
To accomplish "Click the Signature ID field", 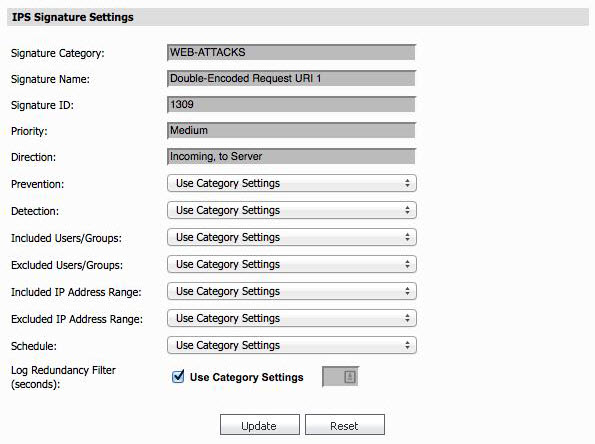I will click(291, 104).
